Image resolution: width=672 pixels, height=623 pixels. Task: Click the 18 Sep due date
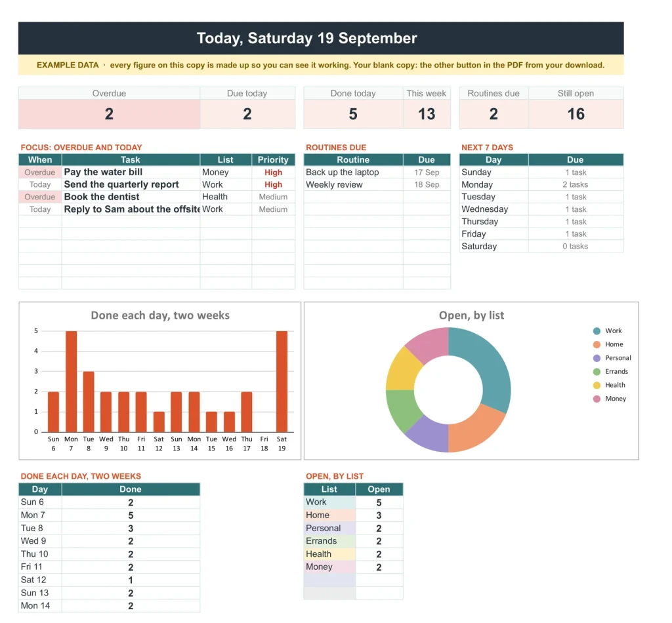427,184
